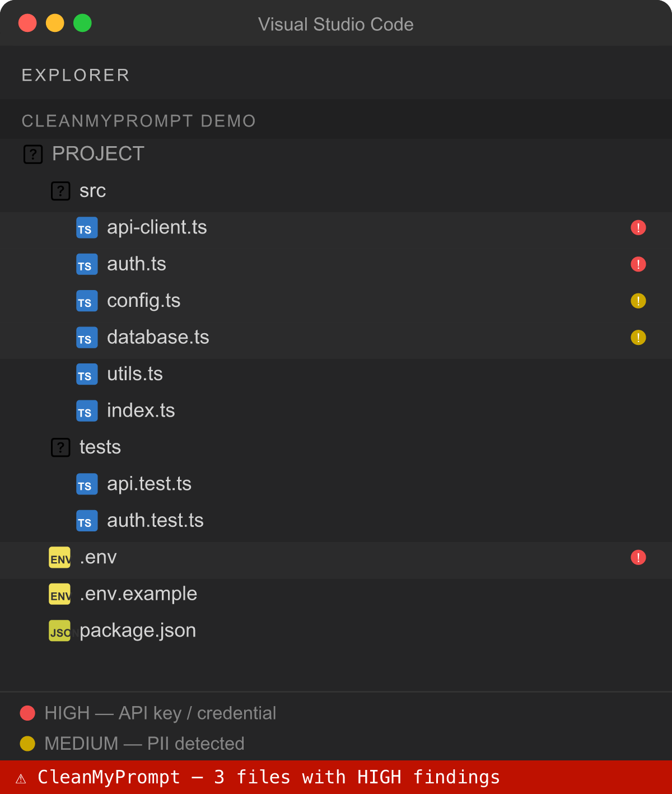Screen dimensions: 672x794
Task: Click "MEDIUM — PII detected" legend text
Action: (x=144, y=744)
